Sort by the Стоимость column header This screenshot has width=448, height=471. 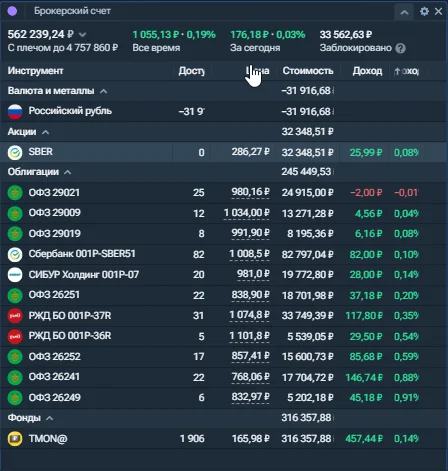pos(308,71)
